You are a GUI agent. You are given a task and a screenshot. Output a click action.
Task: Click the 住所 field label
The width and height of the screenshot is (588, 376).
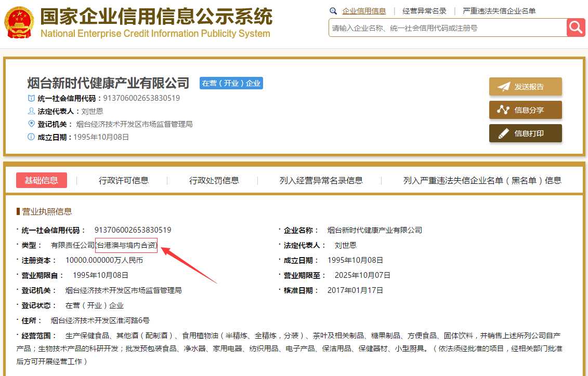pos(32,320)
